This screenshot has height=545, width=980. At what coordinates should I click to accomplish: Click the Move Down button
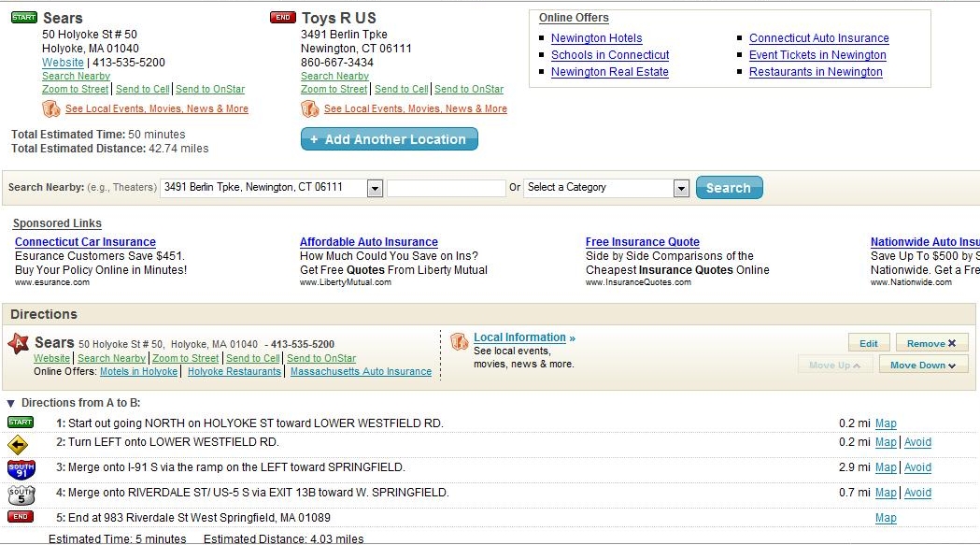[923, 365]
